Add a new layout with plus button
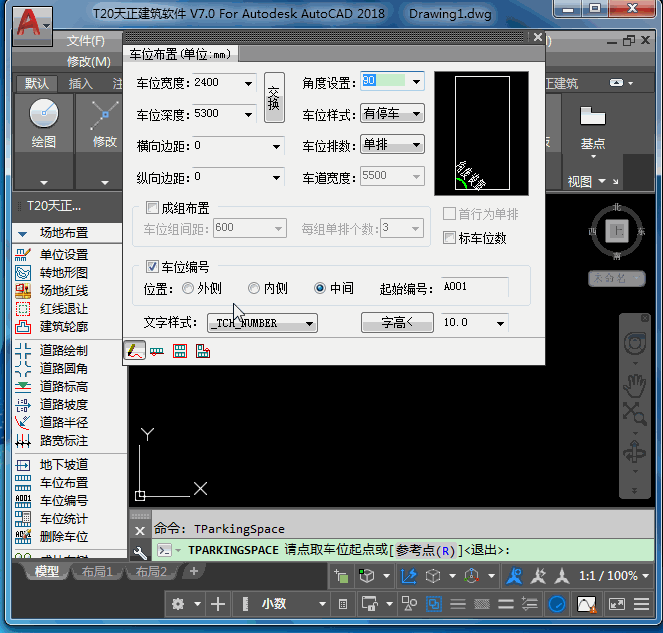 click(x=194, y=571)
